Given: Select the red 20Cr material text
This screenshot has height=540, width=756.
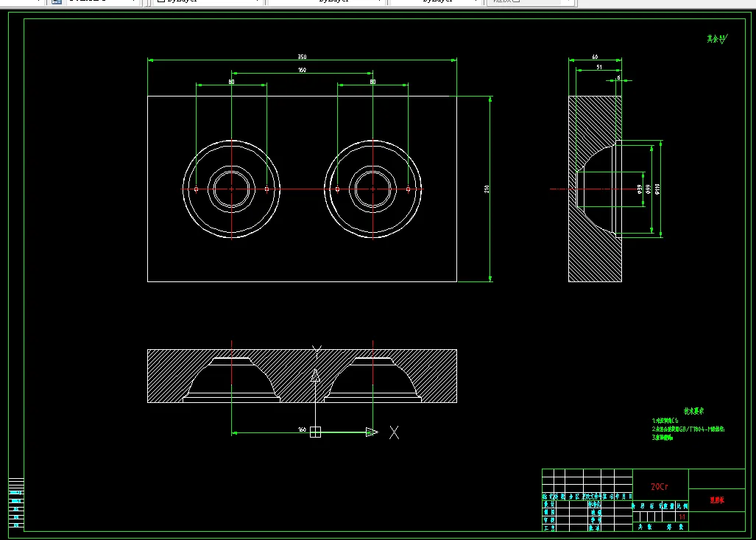Looking at the screenshot, I should coord(660,486).
